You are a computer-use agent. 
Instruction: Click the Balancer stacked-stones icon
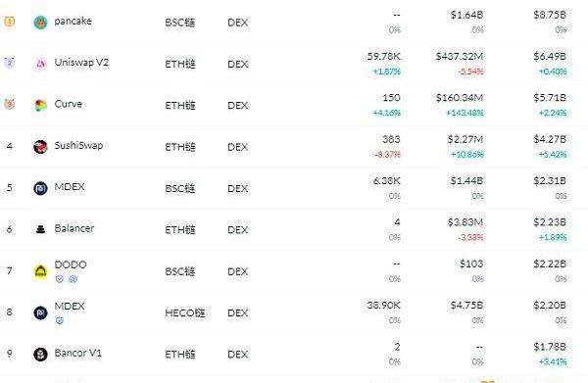coord(40,229)
